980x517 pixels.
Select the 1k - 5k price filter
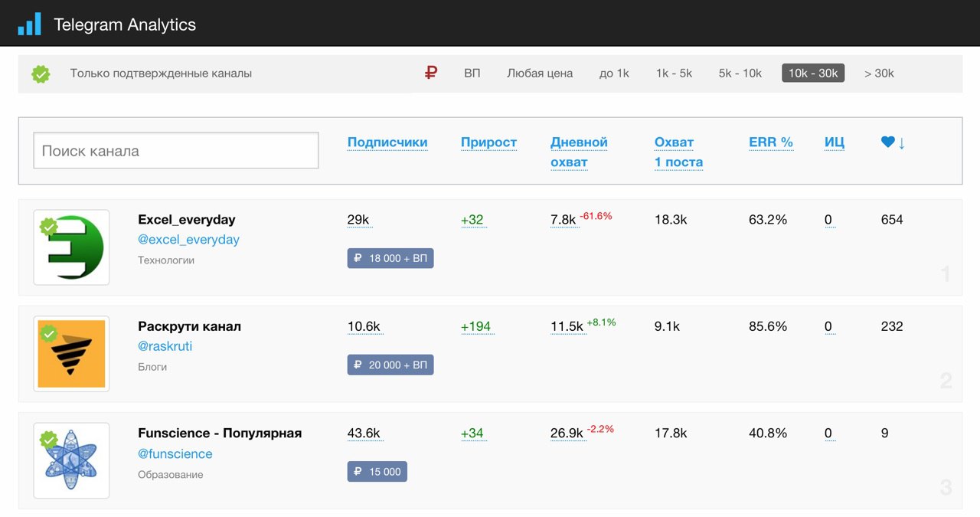point(674,74)
